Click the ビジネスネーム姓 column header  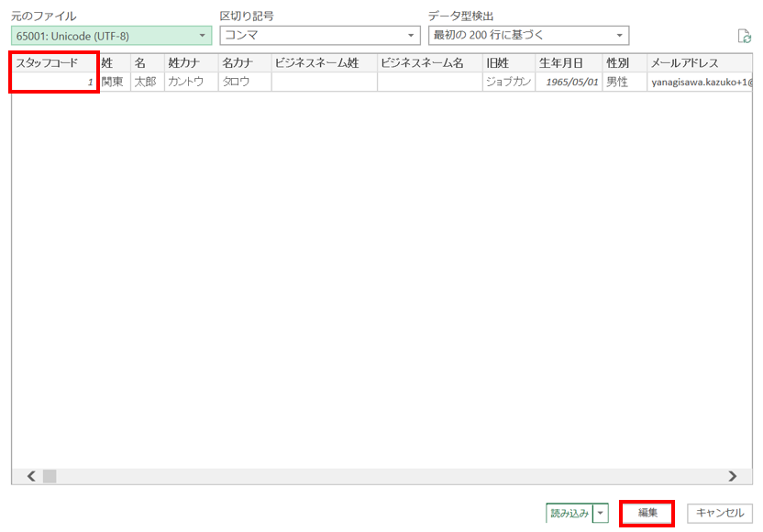coord(324,63)
